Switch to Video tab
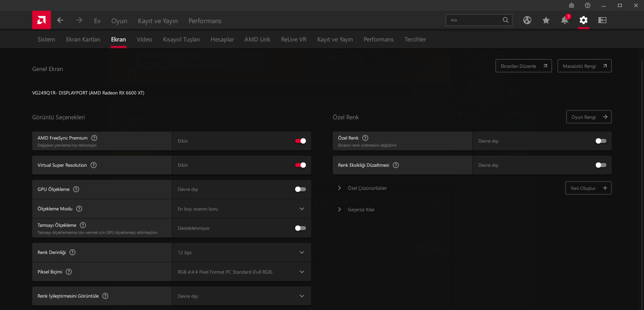 (145, 39)
